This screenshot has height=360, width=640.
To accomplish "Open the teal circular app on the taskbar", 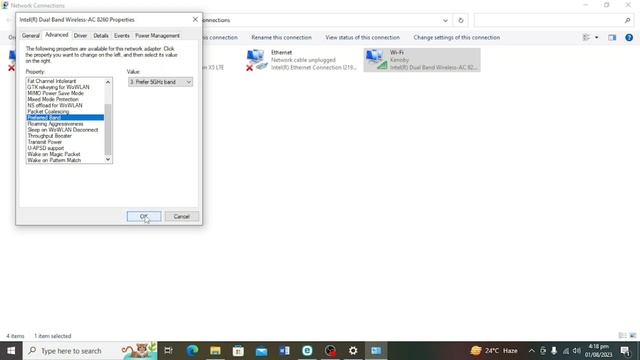I will (x=307, y=351).
